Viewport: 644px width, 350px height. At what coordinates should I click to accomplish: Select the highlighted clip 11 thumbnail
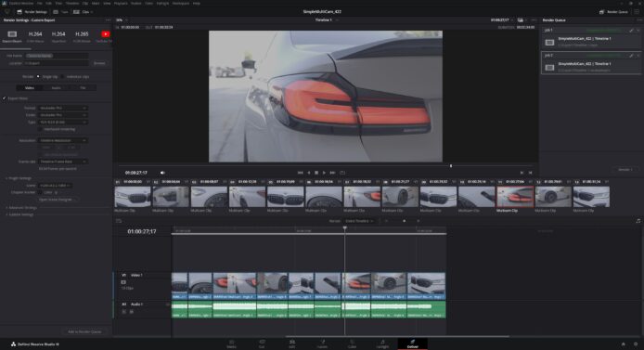(x=515, y=197)
